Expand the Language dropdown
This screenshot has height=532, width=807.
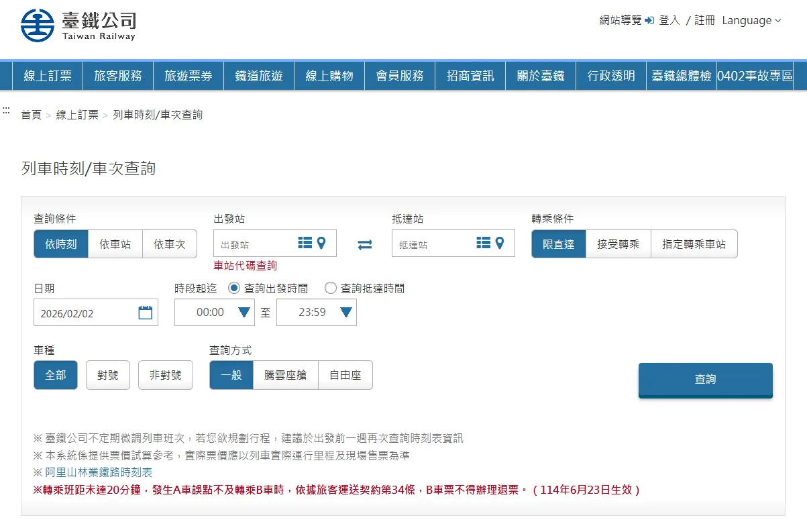tap(751, 20)
